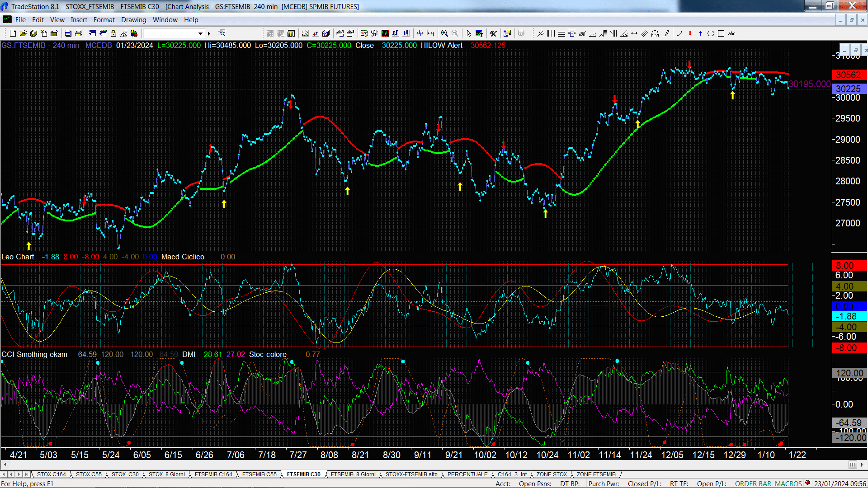Switch to the C164_3_Int tab
The height and width of the screenshot is (488, 868).
click(512, 474)
